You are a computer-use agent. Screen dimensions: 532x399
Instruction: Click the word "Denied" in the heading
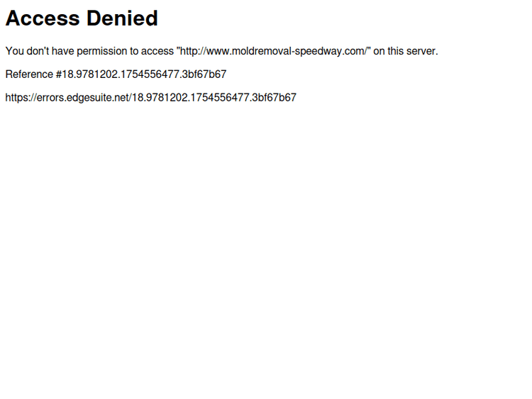(123, 18)
